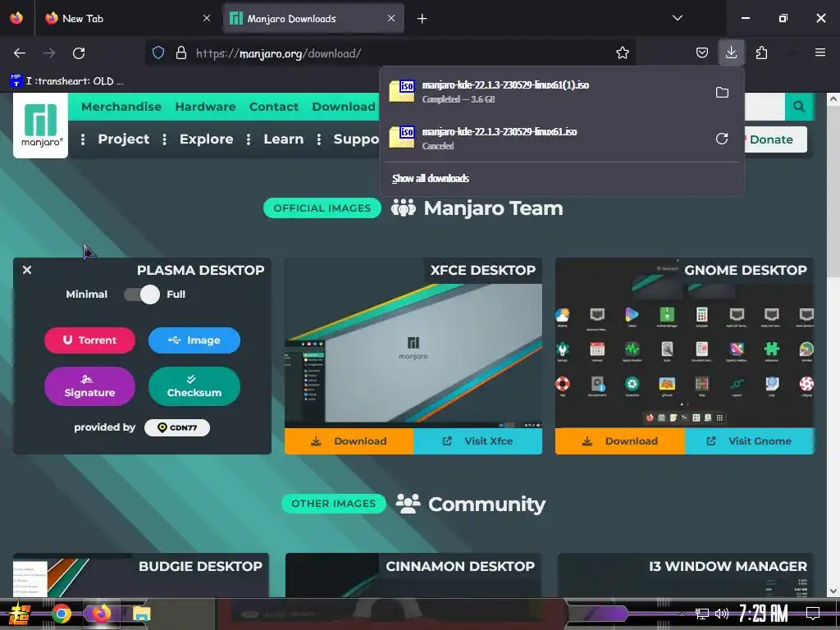This screenshot has height=630, width=840.
Task: Open the tracking protection shield
Action: click(158, 52)
